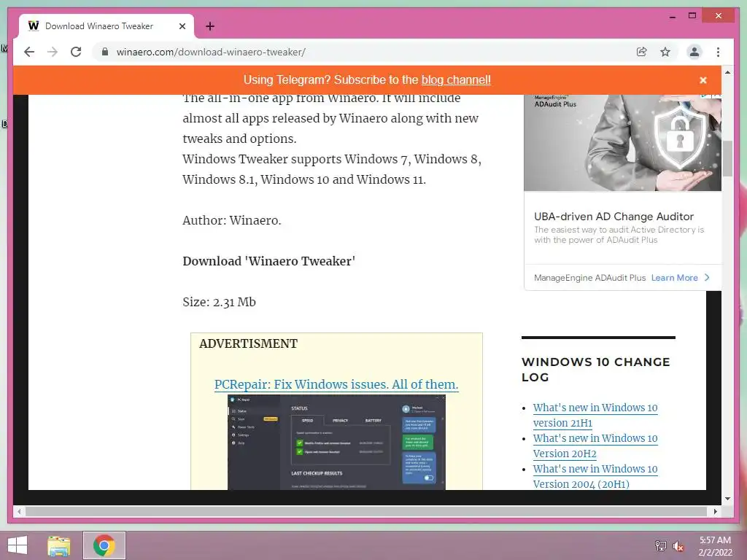Click the forward navigation arrow
747x560 pixels.
tap(53, 52)
